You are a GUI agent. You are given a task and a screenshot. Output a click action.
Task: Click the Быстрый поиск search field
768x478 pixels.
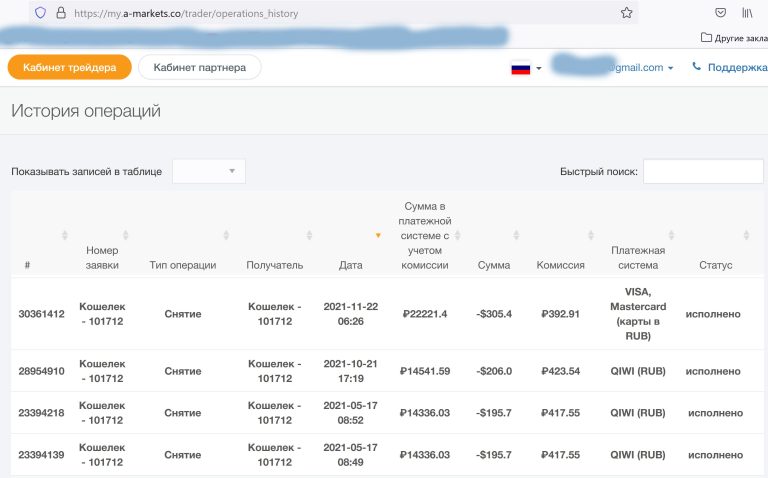click(x=703, y=171)
